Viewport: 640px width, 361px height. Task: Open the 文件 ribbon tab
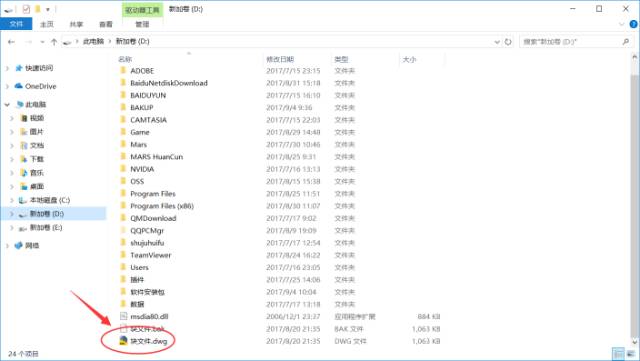point(16,24)
